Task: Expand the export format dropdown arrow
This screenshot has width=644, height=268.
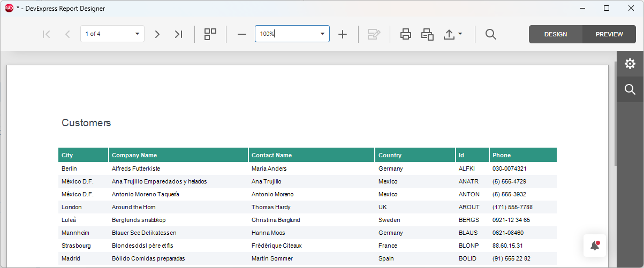Action: point(460,34)
